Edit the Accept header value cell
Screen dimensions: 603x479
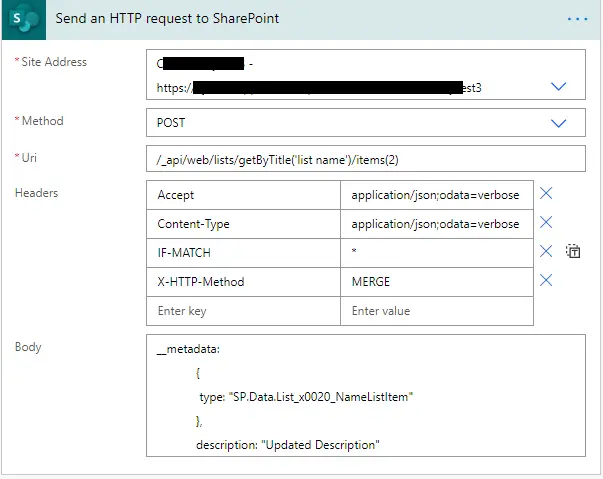[x=437, y=195]
